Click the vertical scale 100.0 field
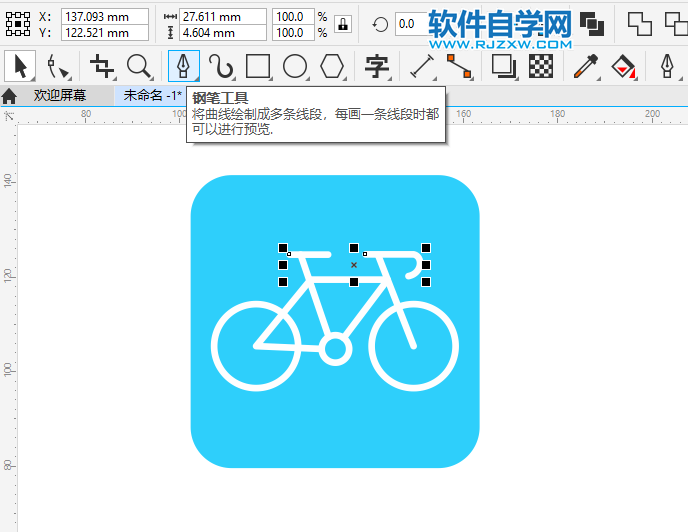The image size is (688, 532). point(293,33)
